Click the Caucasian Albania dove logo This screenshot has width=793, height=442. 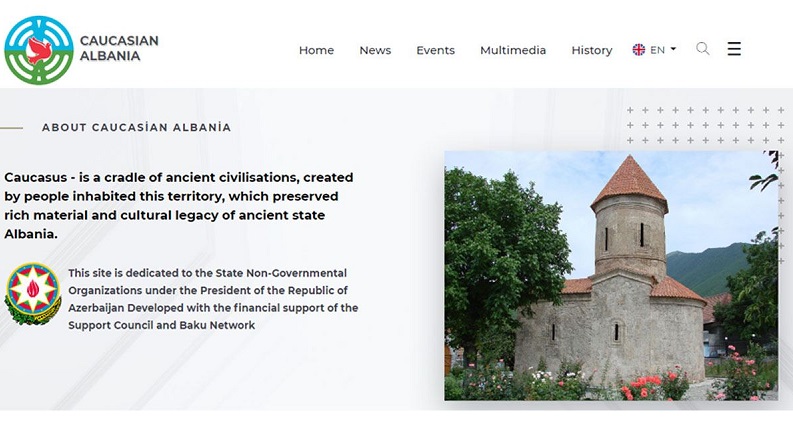point(39,50)
